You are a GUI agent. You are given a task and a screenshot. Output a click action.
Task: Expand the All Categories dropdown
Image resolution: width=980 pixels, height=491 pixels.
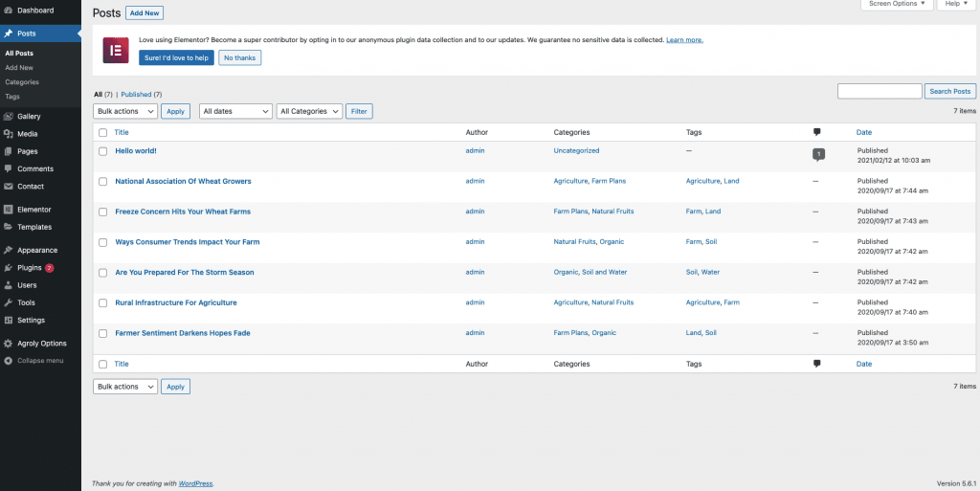(x=309, y=111)
